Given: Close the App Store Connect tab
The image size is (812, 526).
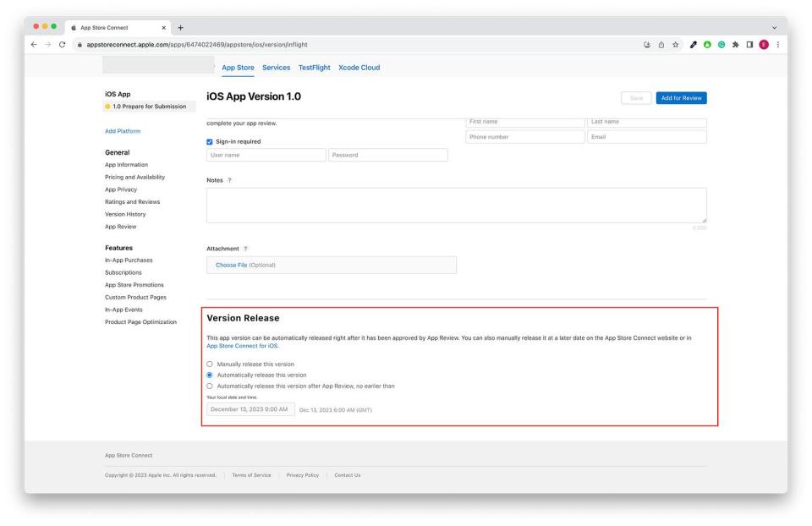Looking at the screenshot, I should (163, 27).
